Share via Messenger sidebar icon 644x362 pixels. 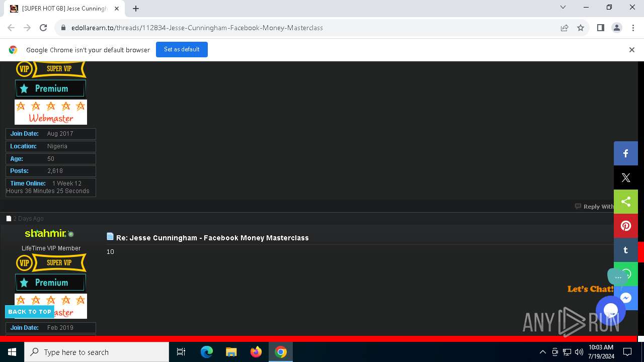[626, 298]
